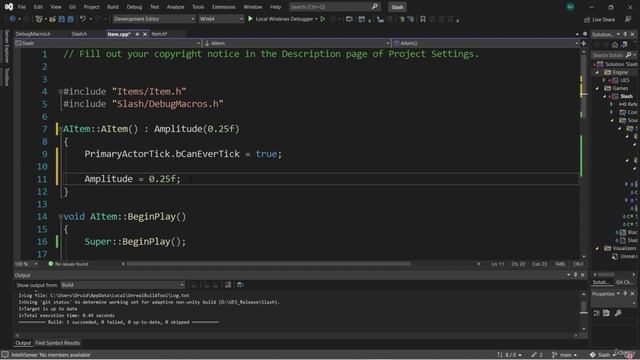Click Start Without Debugging green outline arrow
640x360 pixels.
point(323,19)
